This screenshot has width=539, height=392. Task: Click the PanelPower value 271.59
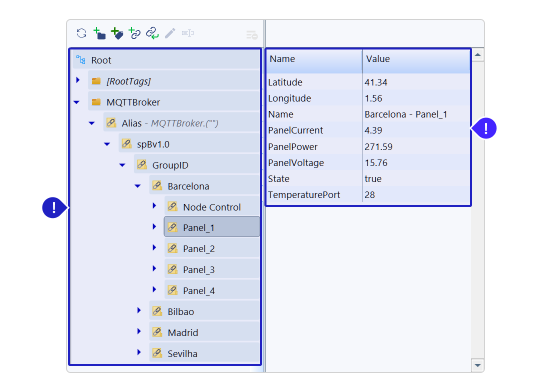378,147
